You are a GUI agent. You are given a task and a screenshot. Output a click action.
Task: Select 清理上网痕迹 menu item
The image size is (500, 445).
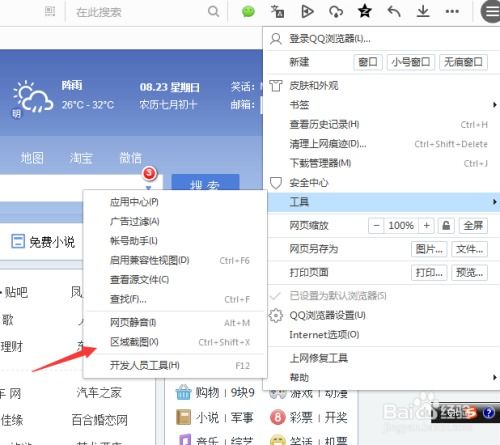tap(383, 144)
